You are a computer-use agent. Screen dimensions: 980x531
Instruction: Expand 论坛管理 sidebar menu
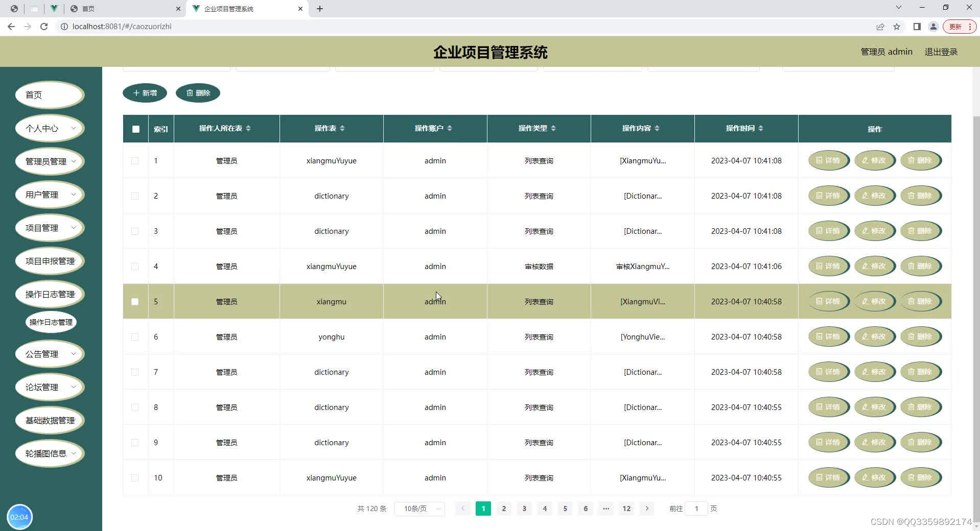point(50,387)
